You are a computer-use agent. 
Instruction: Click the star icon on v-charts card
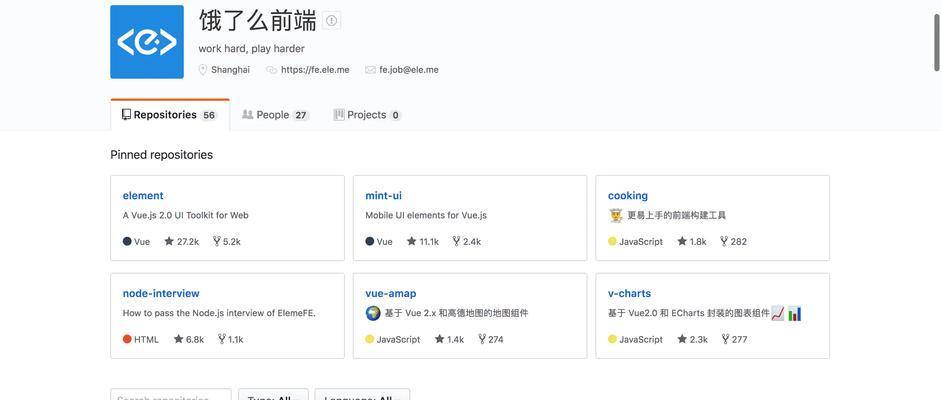682,339
